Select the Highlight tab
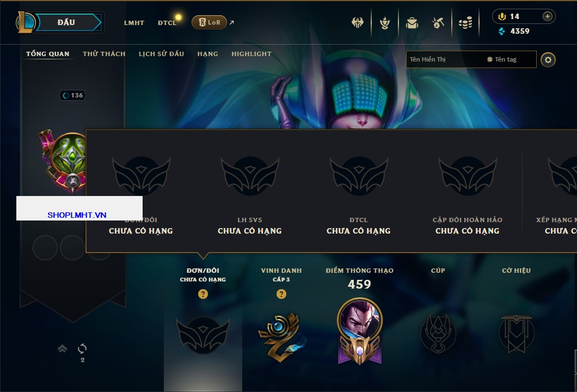 [x=251, y=54]
